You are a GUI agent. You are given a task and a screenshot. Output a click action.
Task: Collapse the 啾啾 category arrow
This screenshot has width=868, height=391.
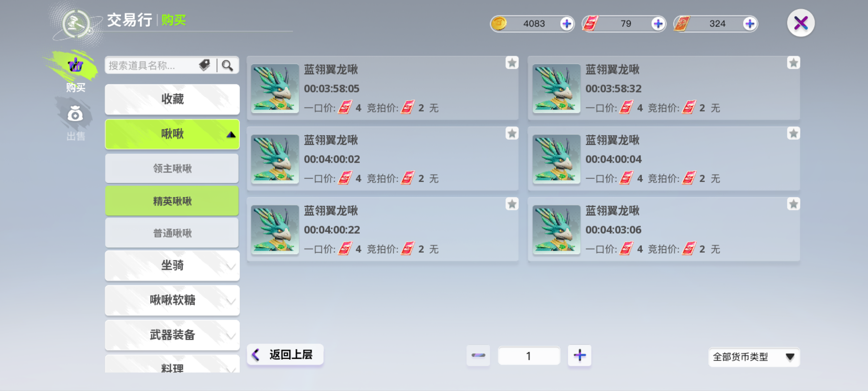[231, 135]
